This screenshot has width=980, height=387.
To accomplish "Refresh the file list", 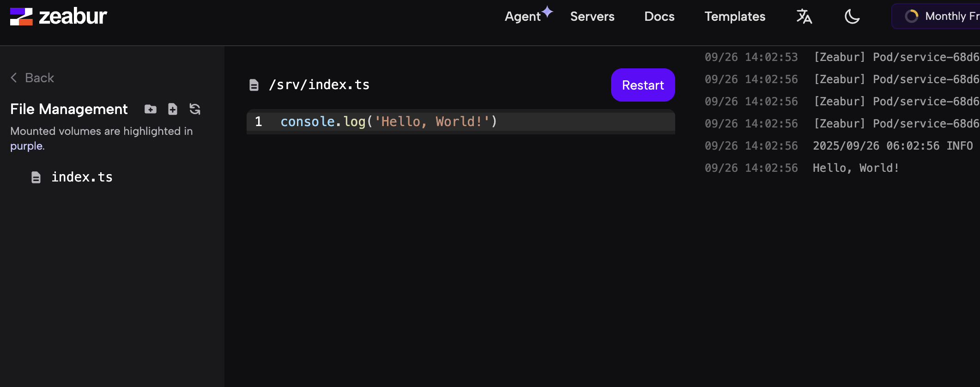I will pos(195,109).
